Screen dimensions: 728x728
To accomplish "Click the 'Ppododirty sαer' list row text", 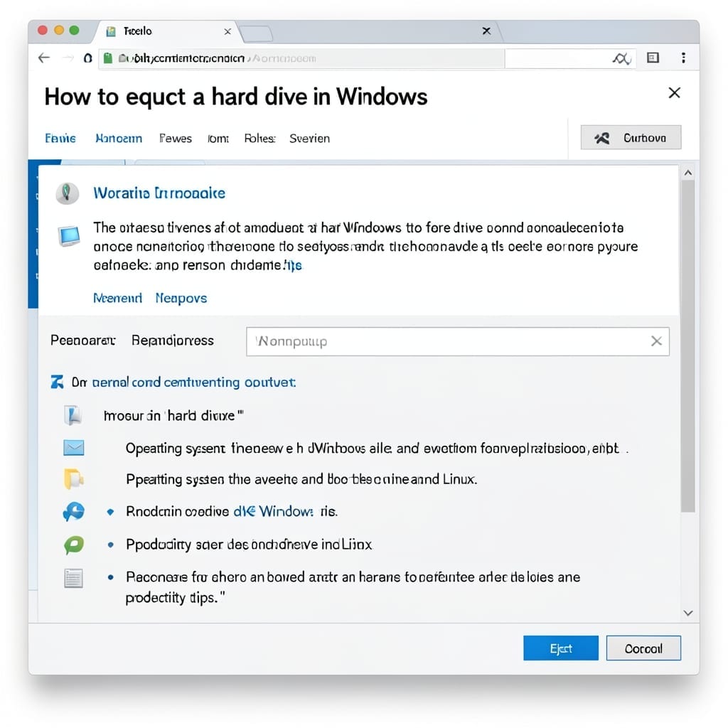I will tap(249, 544).
